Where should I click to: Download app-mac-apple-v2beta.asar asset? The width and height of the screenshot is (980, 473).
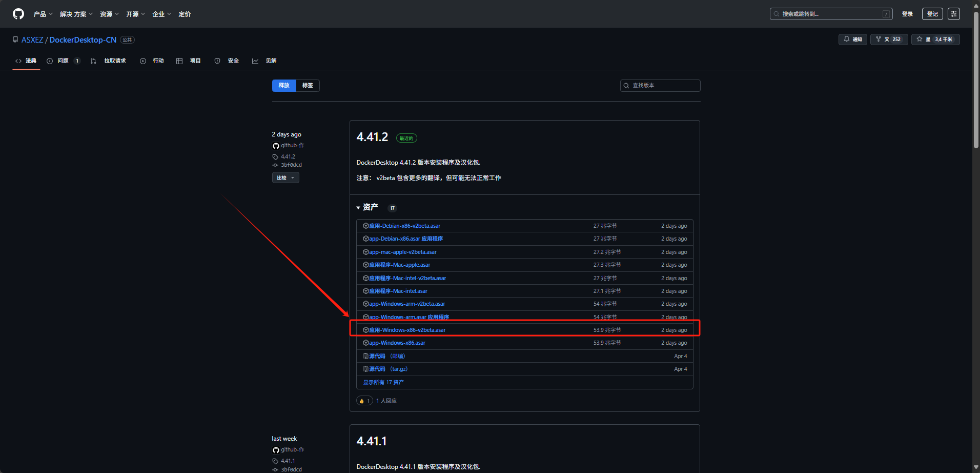click(403, 252)
